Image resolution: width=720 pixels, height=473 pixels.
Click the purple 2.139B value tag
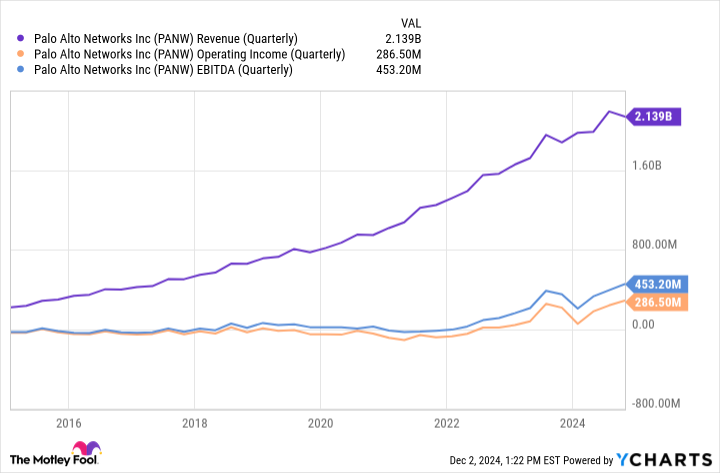pyautogui.click(x=653, y=117)
